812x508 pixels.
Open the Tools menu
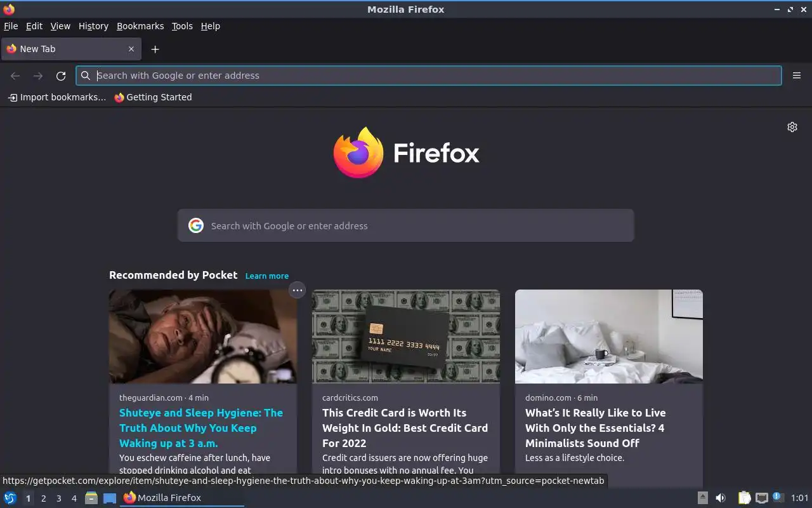182,26
